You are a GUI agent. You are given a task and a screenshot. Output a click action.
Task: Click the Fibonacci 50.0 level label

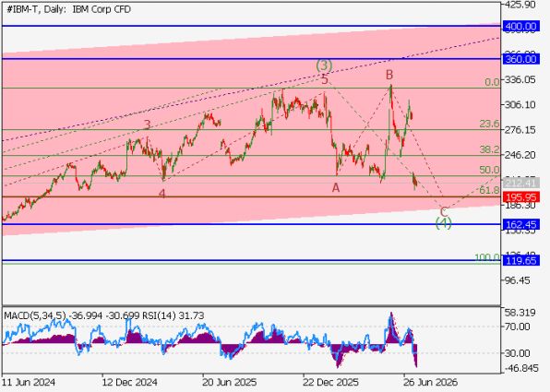[489, 170]
